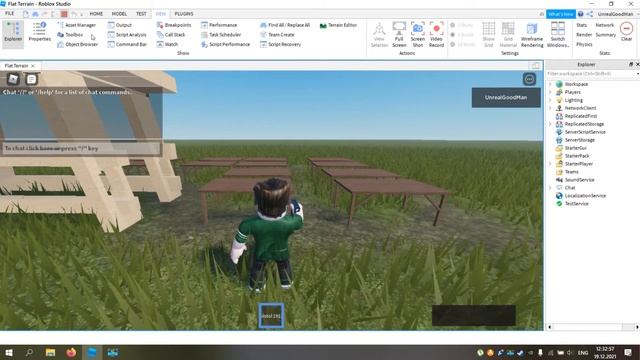Open the Breakpoints window
Viewport: 640px width, 360px height.
(x=174, y=25)
